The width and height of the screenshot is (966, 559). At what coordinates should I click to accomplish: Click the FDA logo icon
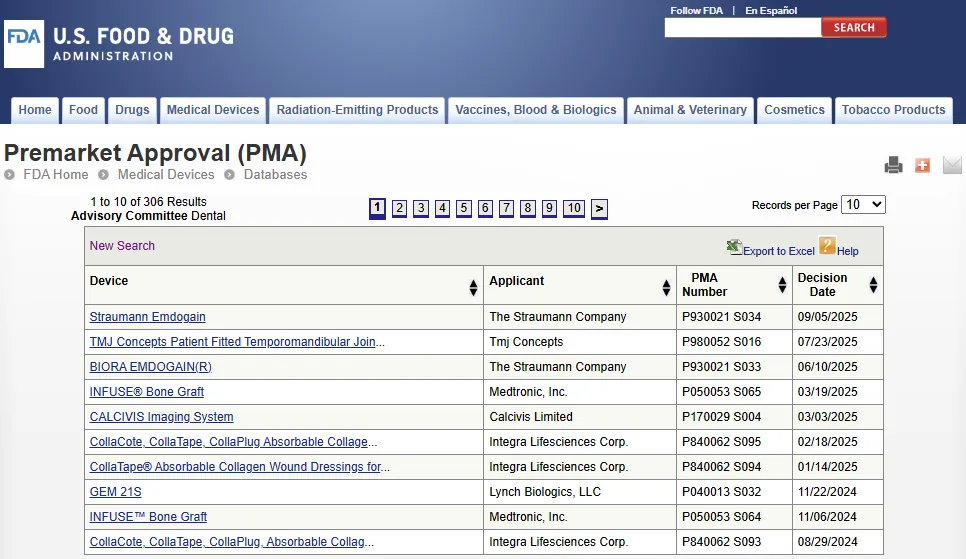[x=24, y=44]
